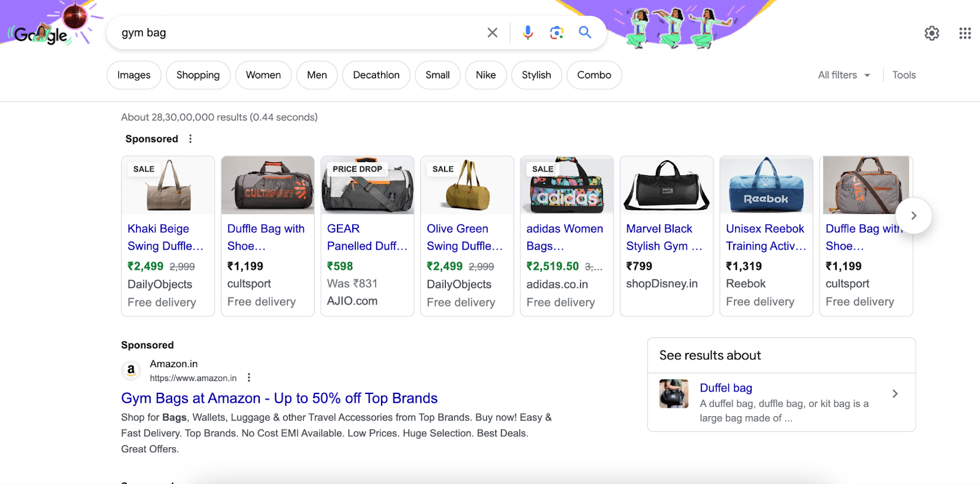Start voice search with the microphone icon
Image resolution: width=980 pixels, height=484 pixels.
527,32
